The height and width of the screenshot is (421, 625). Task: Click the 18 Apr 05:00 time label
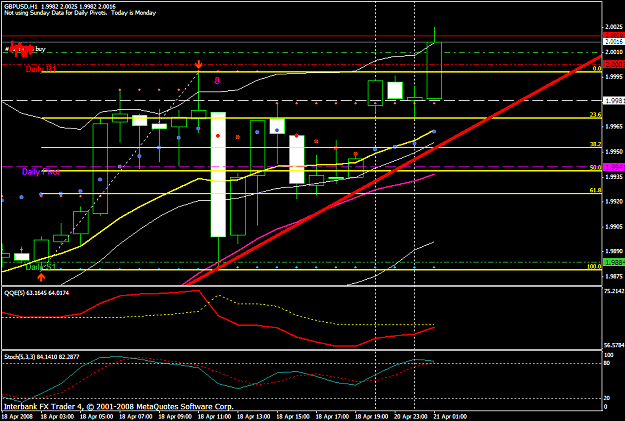point(96,417)
